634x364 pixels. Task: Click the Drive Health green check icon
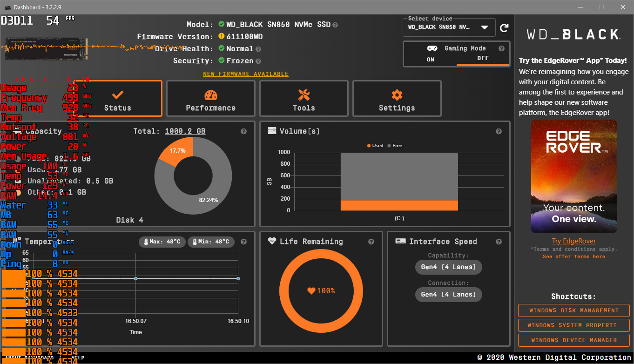[222, 49]
